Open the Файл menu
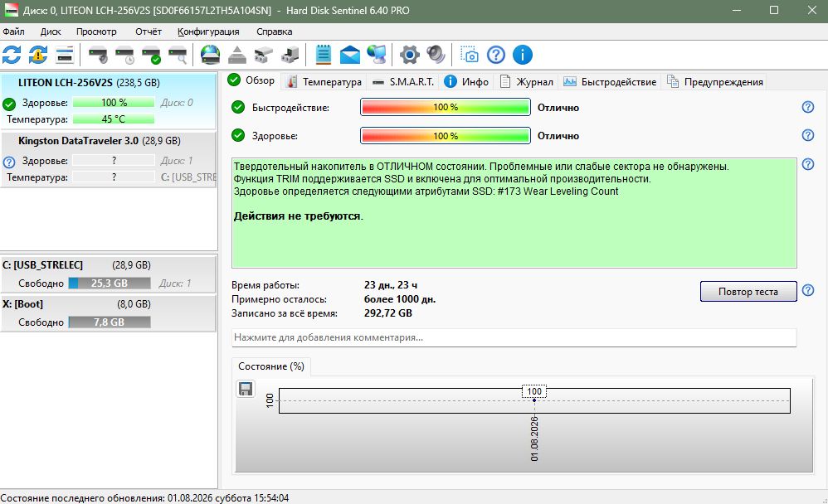 [x=14, y=31]
